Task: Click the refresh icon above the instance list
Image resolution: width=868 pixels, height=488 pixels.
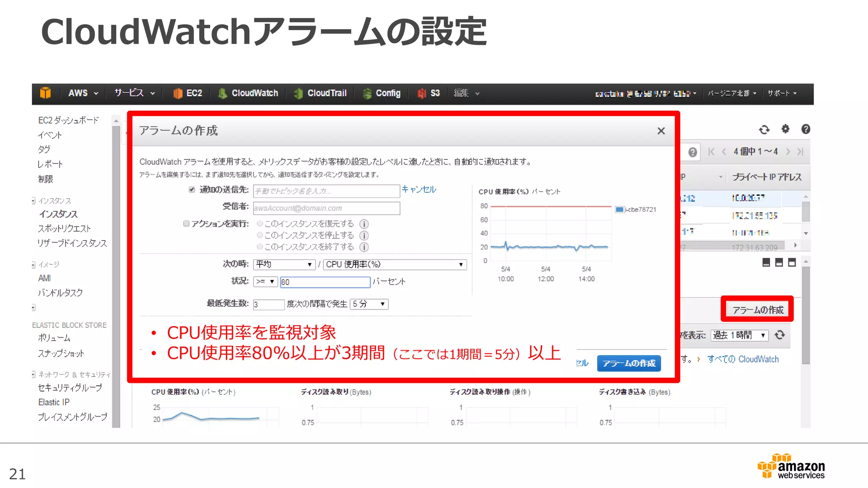Action: 764,130
